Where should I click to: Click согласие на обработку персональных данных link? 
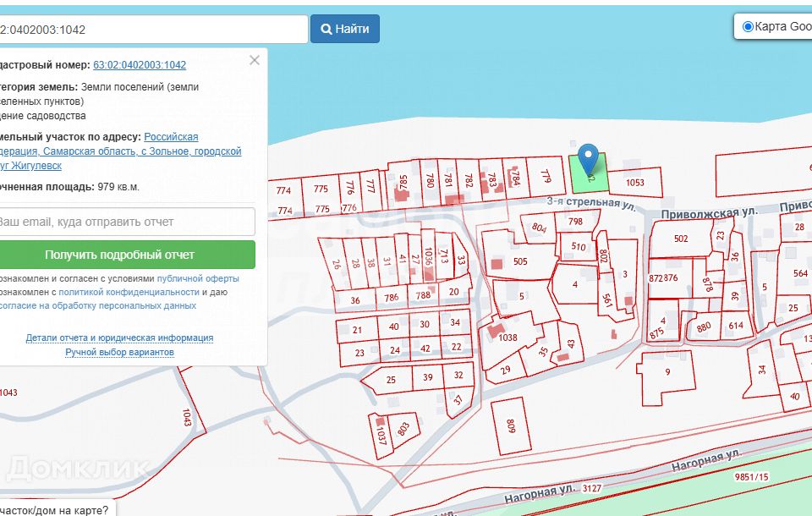tap(98, 305)
